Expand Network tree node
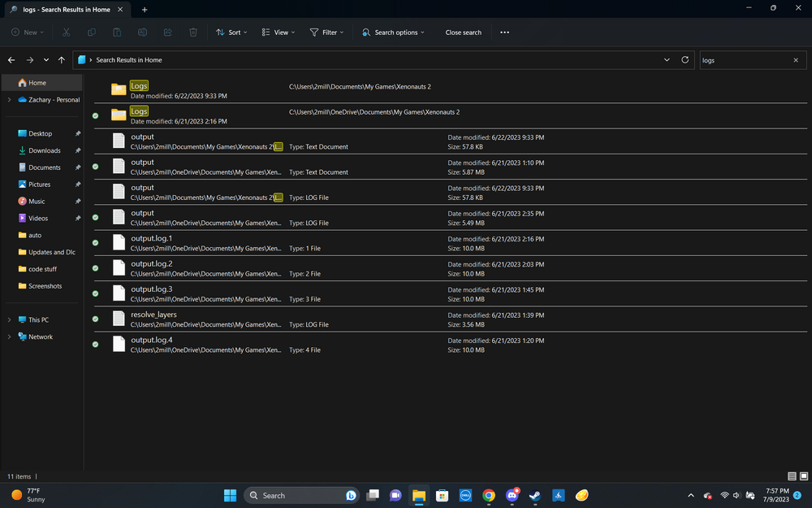 point(9,337)
